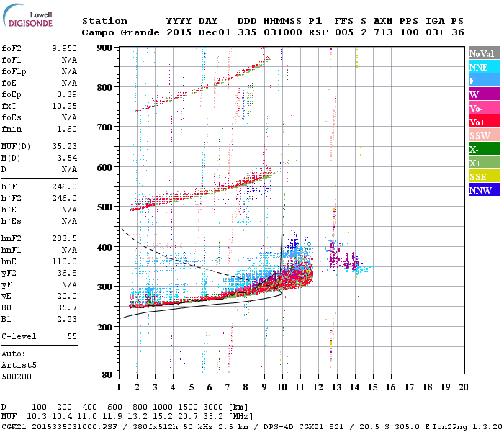Click the foF2 value 9.950
The height and width of the screenshot is (432, 504).
point(64,48)
